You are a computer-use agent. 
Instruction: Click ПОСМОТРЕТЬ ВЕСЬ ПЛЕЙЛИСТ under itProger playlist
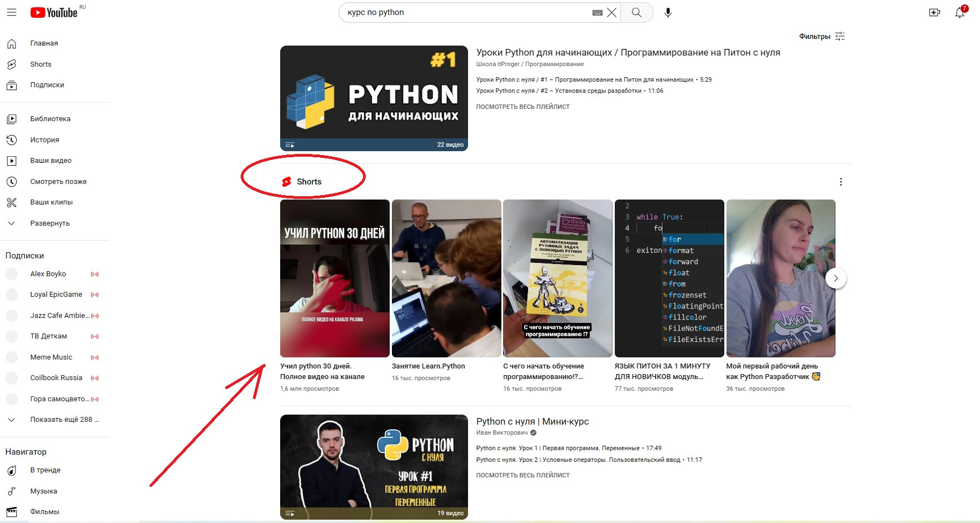[x=523, y=107]
